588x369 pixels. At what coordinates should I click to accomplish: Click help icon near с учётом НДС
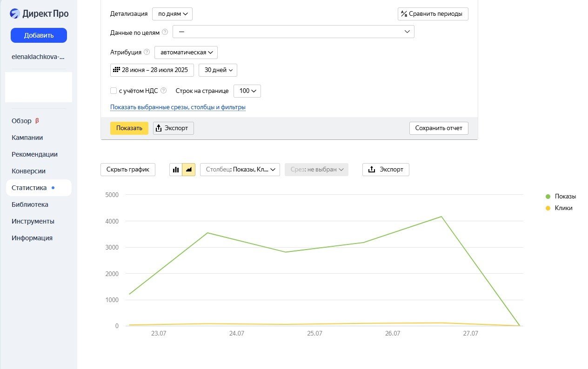click(x=163, y=91)
